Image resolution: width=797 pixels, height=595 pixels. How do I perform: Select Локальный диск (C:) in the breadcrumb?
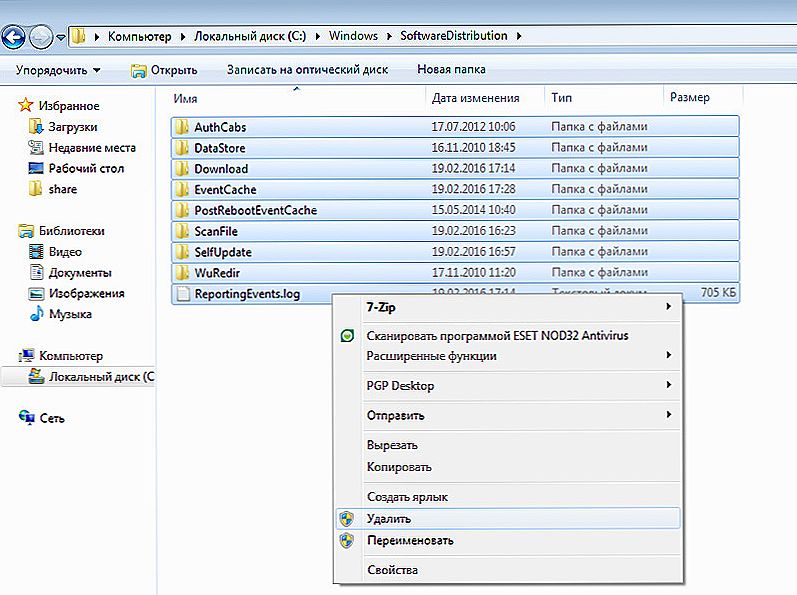pyautogui.click(x=250, y=36)
